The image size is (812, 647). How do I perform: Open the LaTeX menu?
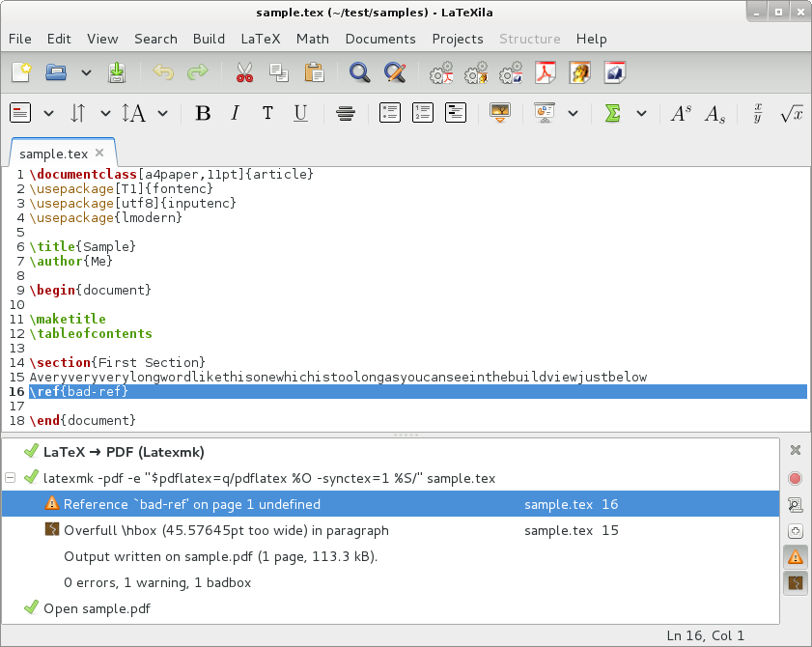point(260,39)
